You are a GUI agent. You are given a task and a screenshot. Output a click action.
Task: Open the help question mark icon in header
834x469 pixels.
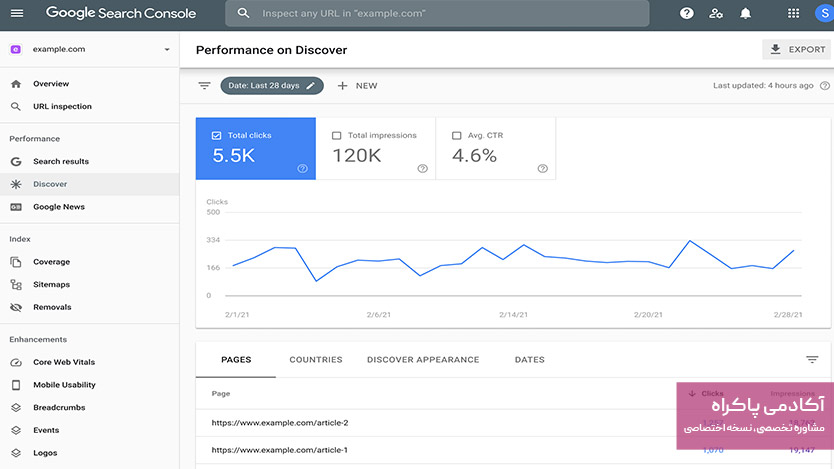coord(687,13)
